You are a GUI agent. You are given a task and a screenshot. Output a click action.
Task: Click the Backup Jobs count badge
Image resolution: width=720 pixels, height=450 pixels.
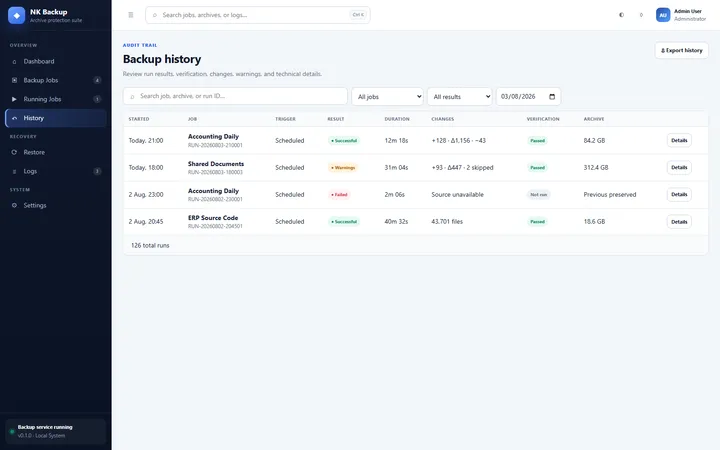tap(97, 80)
